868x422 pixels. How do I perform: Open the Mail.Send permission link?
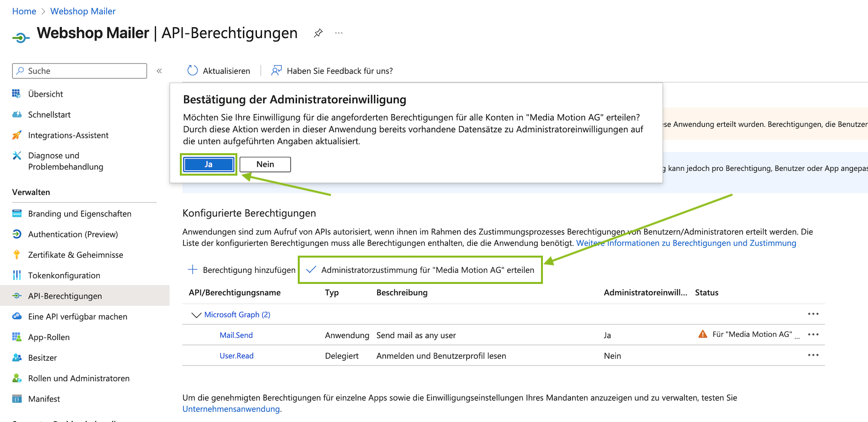click(x=236, y=336)
